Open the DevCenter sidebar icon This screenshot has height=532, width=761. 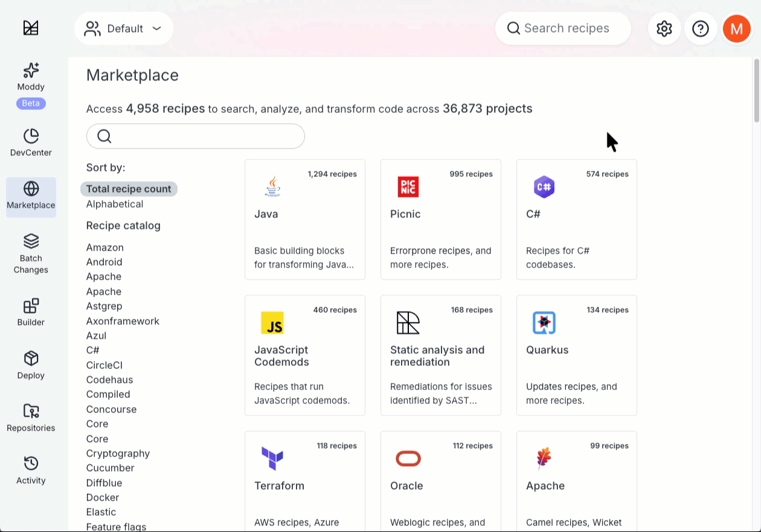point(31,143)
